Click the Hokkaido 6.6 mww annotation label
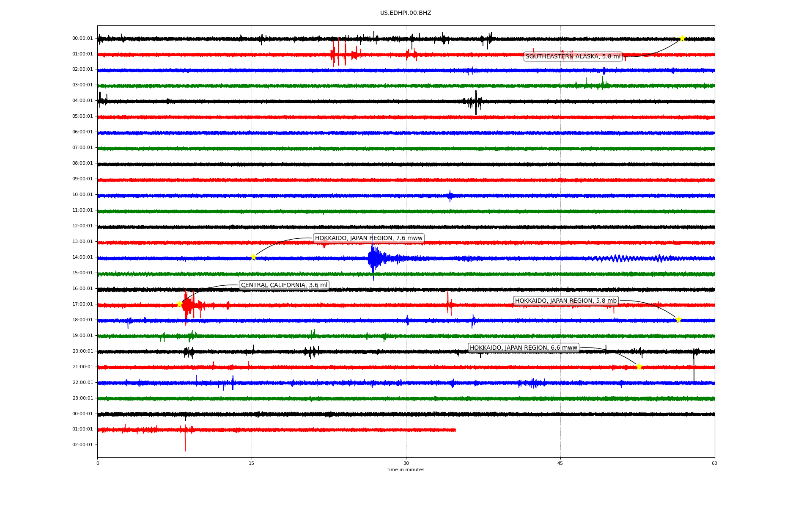Viewport: 812px width, 508px height. 523,348
